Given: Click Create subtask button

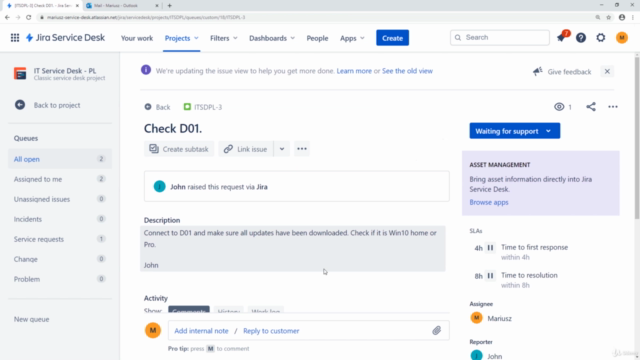Looking at the screenshot, I should point(179,149).
